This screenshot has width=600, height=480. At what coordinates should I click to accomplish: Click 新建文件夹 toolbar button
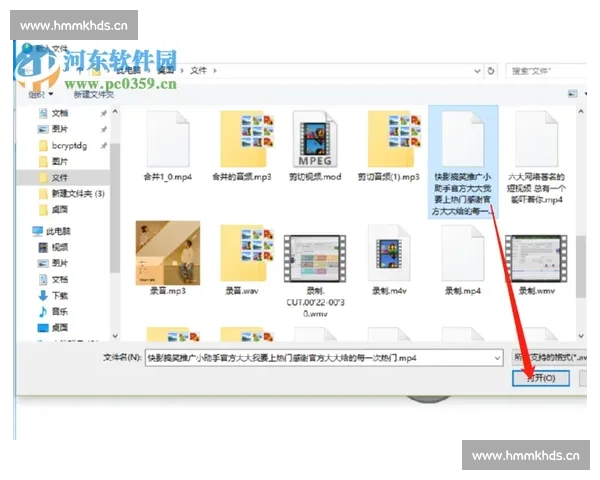(94, 94)
